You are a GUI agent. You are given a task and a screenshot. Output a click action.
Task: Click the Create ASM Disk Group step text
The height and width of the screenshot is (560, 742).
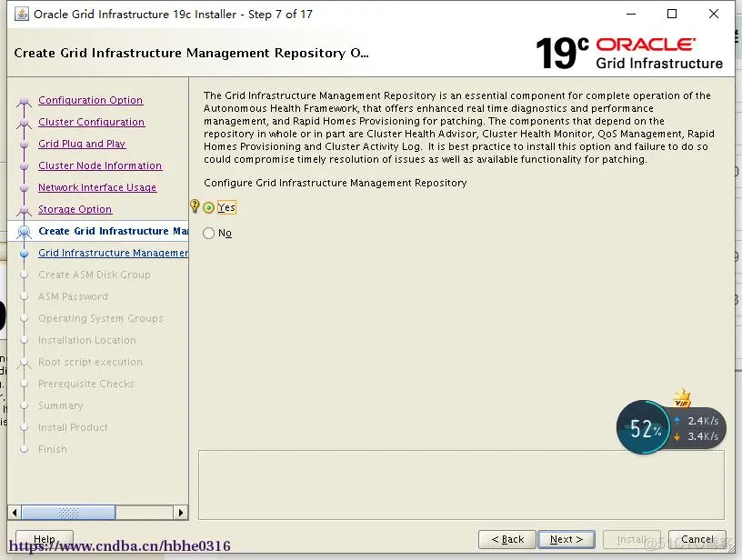[x=95, y=275]
